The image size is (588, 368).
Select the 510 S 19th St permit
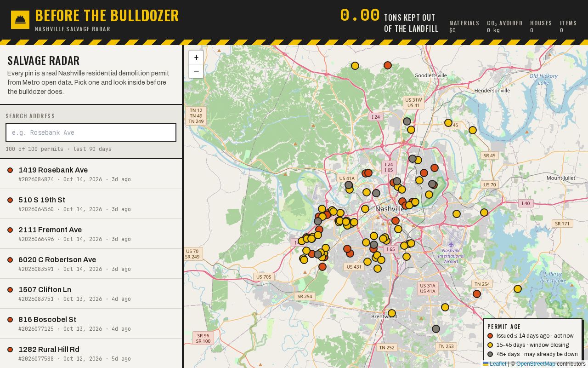pyautogui.click(x=91, y=204)
